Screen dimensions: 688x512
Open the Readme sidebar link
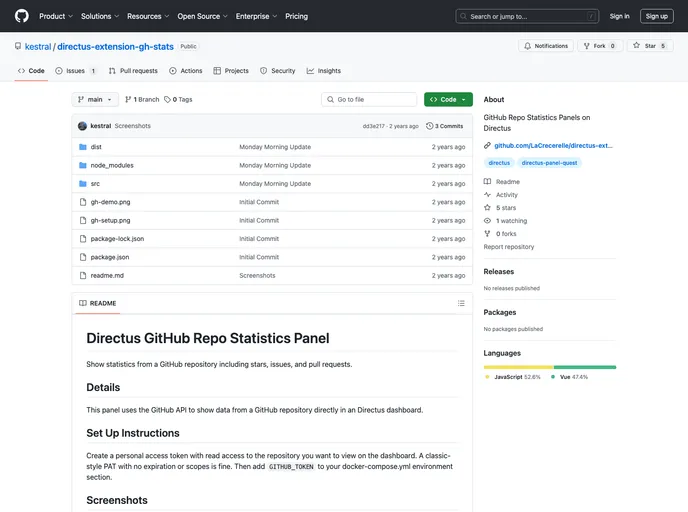[502, 182]
